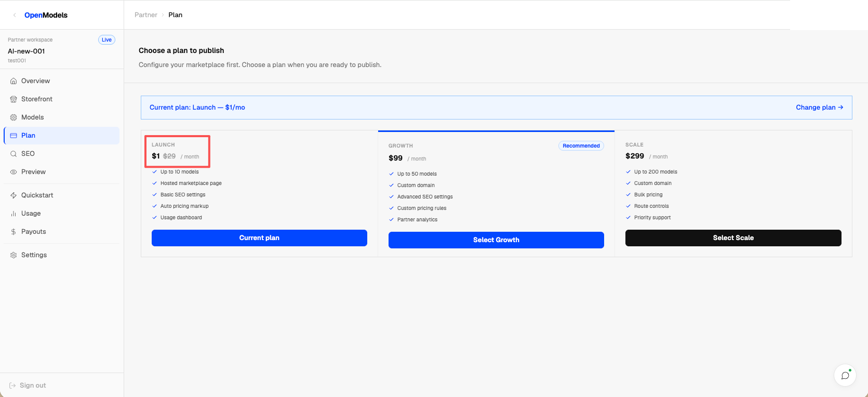Choose the Select Growth button

tap(496, 240)
